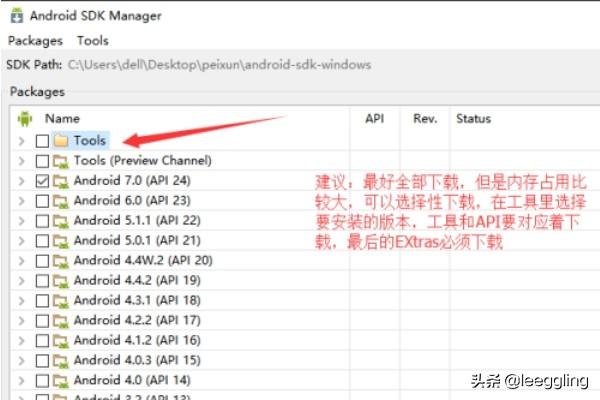This screenshot has width=600, height=400.
Task: Expand the Android 4.3.1 (API 18) node
Action: pyautogui.click(x=21, y=300)
